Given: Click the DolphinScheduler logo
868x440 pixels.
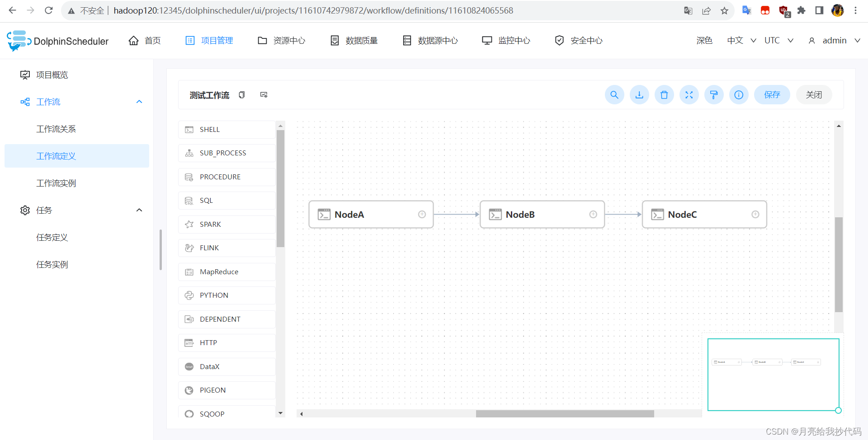Looking at the screenshot, I should (58, 41).
